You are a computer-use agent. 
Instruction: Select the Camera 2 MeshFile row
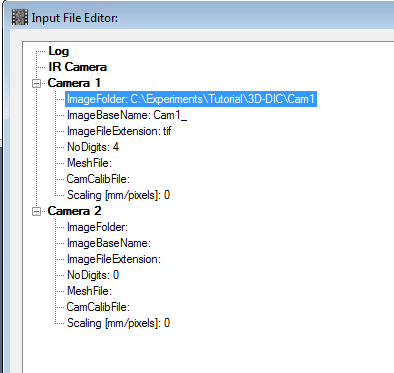89,291
